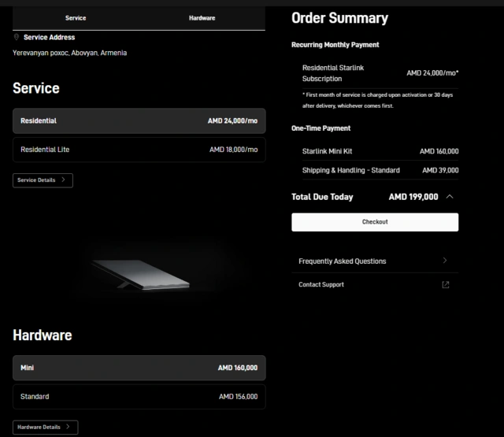The width and height of the screenshot is (504, 437).
Task: Click the large Hardware section heading
Action: pos(43,335)
